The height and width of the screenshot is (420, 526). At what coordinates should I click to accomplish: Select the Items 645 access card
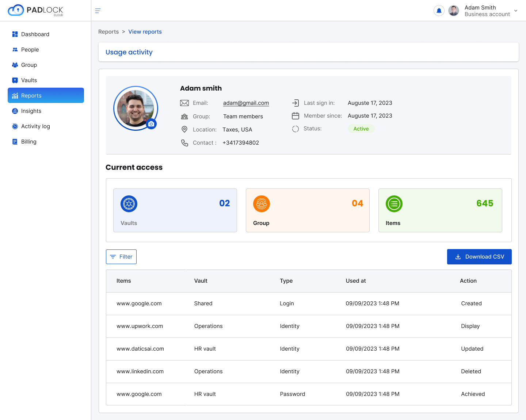(440, 210)
